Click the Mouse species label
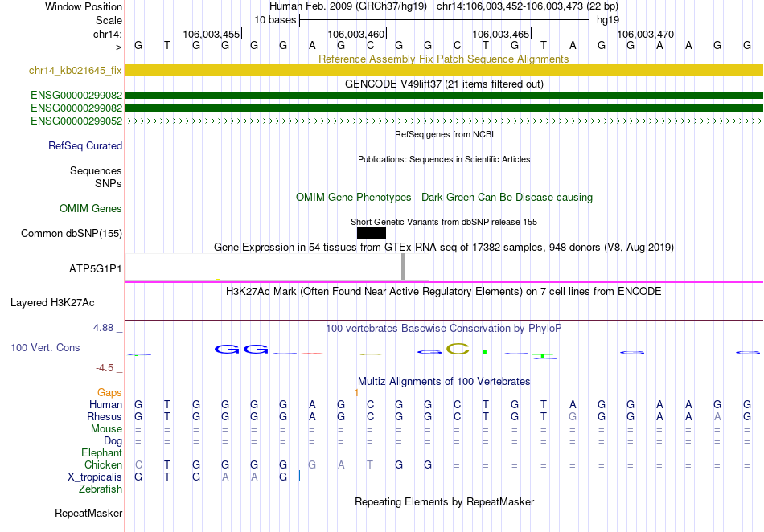Screen dimensions: 764x532 pyautogui.click(x=106, y=429)
